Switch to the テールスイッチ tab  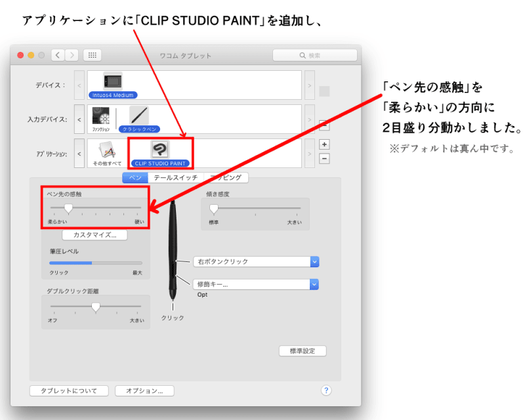click(176, 177)
